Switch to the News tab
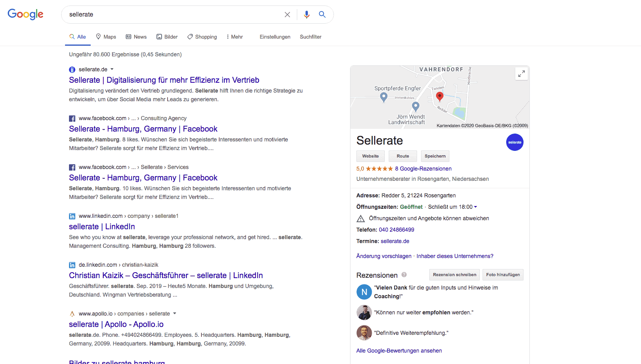Screen dimensions: 641x364 click(x=136, y=37)
